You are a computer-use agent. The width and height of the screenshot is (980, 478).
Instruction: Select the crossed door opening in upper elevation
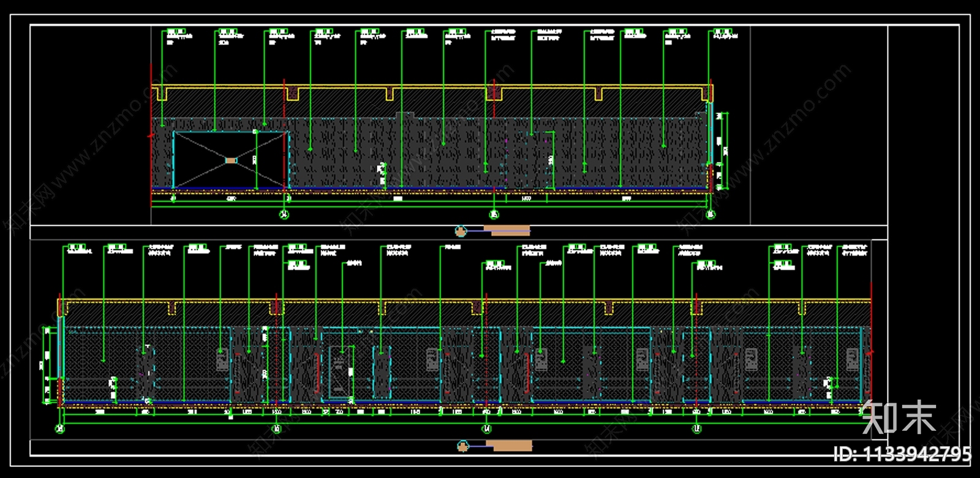click(x=230, y=159)
